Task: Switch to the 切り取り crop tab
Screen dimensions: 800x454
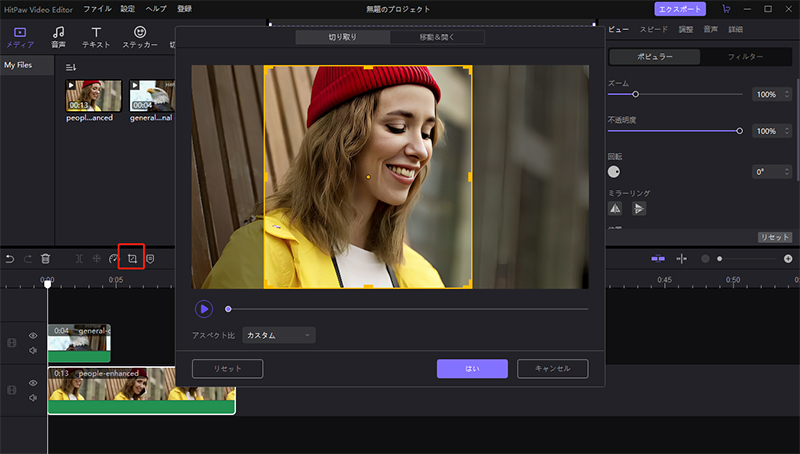Action: tap(343, 37)
